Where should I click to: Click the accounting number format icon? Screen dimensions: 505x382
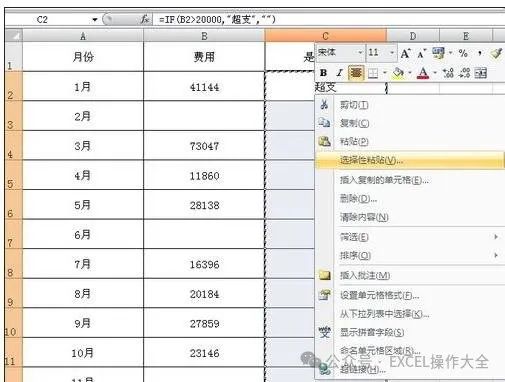(x=438, y=53)
